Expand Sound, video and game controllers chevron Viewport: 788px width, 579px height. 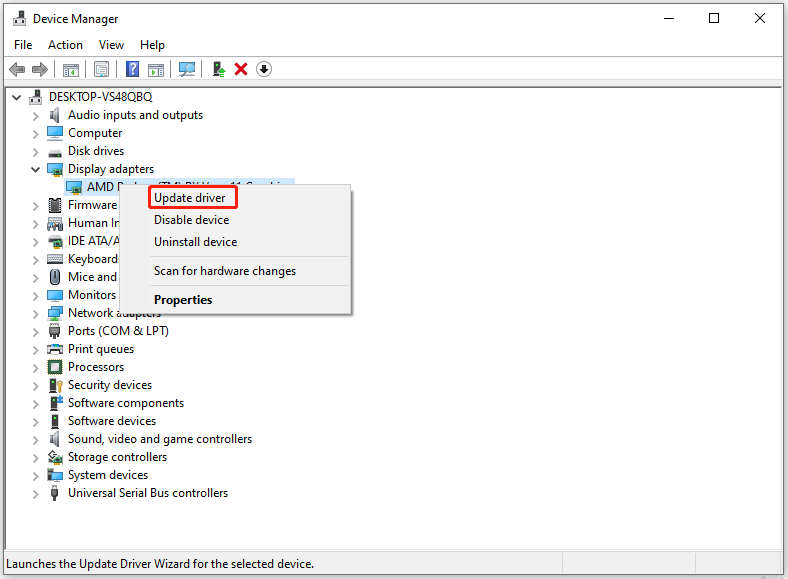pyautogui.click(x=35, y=440)
